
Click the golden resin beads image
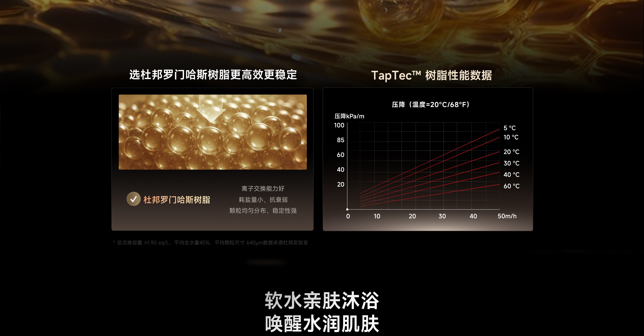[213, 132]
